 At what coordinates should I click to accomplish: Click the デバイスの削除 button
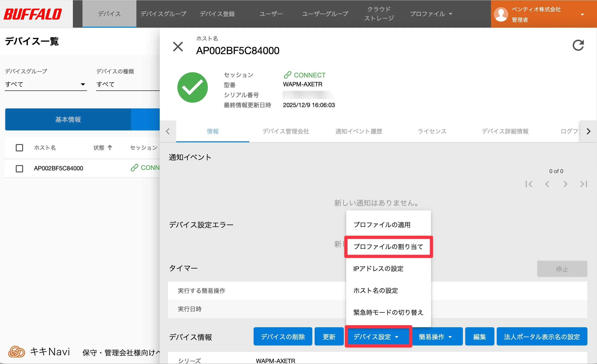click(283, 337)
